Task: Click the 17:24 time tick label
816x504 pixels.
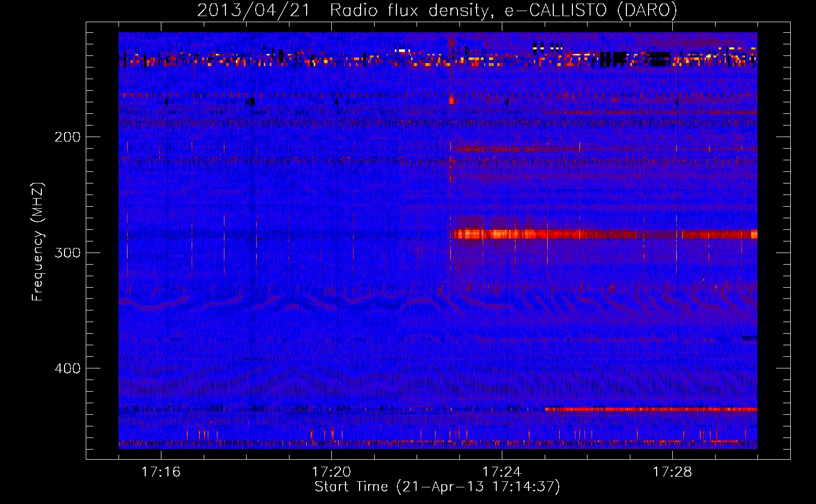Action: pyautogui.click(x=502, y=472)
